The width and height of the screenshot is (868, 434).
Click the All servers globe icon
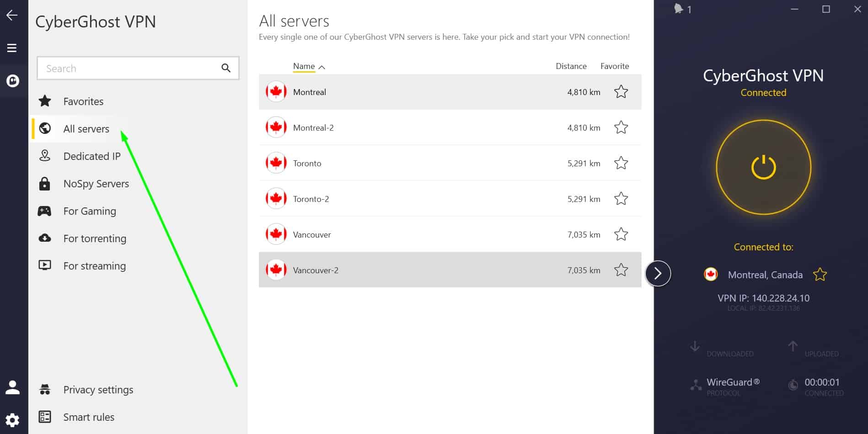[x=45, y=128]
